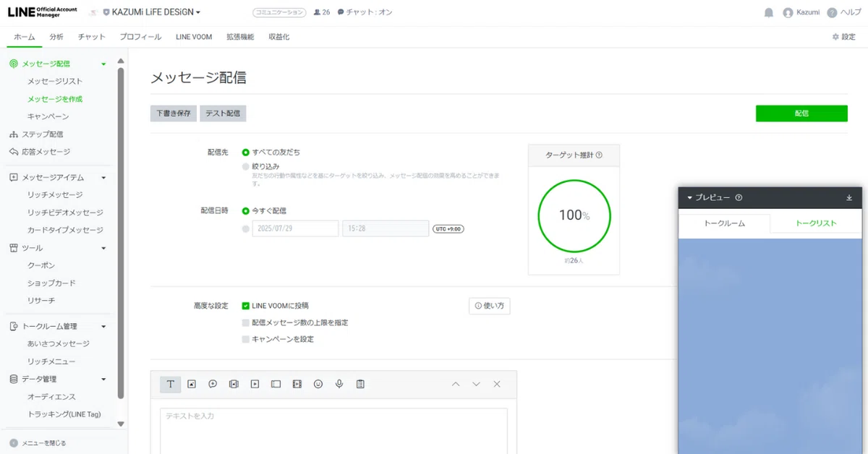868x454 pixels.
Task: Click the help icon next to プレビュー
Action: pos(739,197)
